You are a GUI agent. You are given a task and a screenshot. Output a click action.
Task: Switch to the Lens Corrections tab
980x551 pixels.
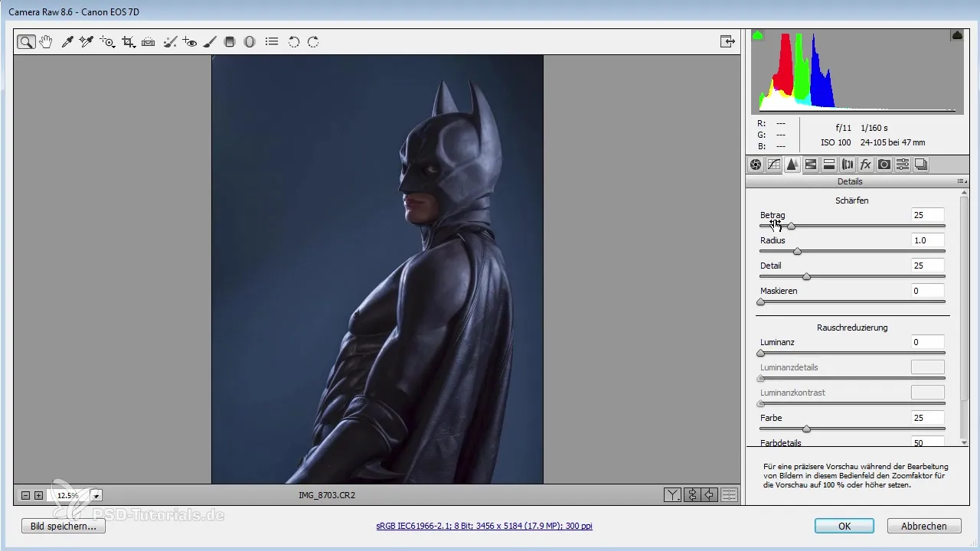848,165
